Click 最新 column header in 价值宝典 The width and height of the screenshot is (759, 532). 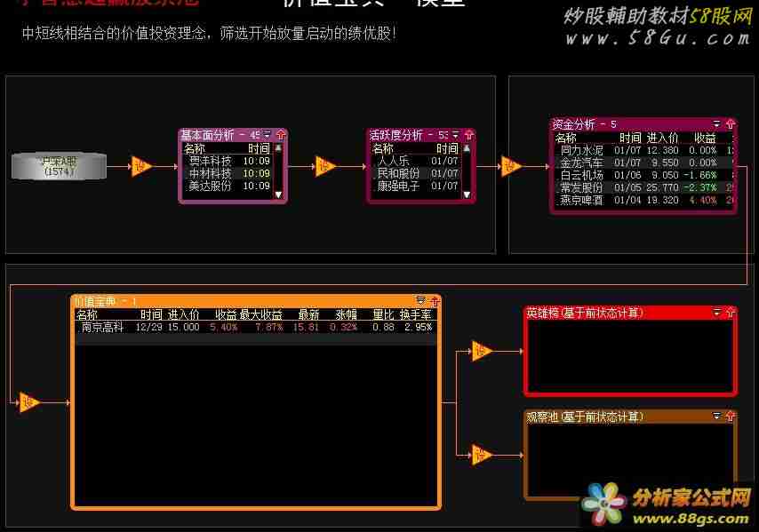308,314
